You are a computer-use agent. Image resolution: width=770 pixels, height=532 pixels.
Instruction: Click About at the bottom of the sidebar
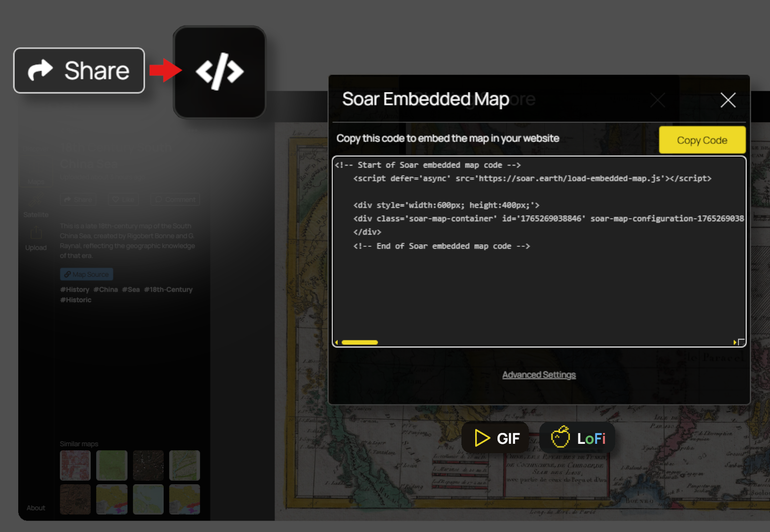36,507
